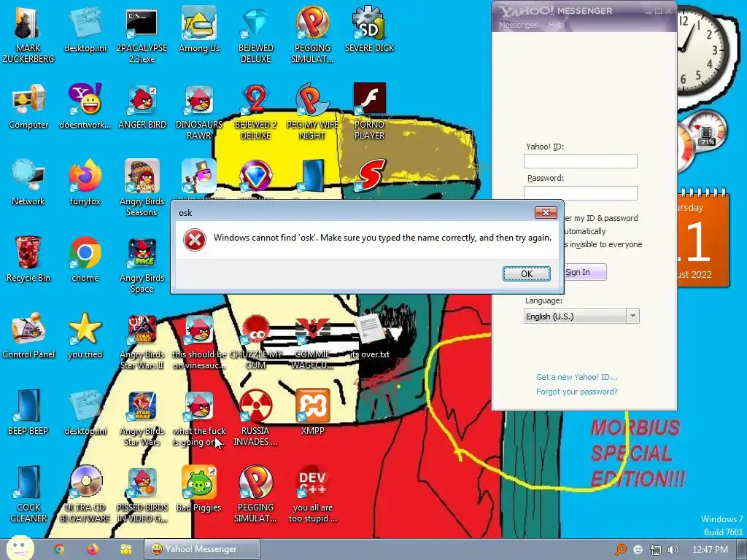Select the BEJEWED 2 DELUXE icon

point(256,111)
